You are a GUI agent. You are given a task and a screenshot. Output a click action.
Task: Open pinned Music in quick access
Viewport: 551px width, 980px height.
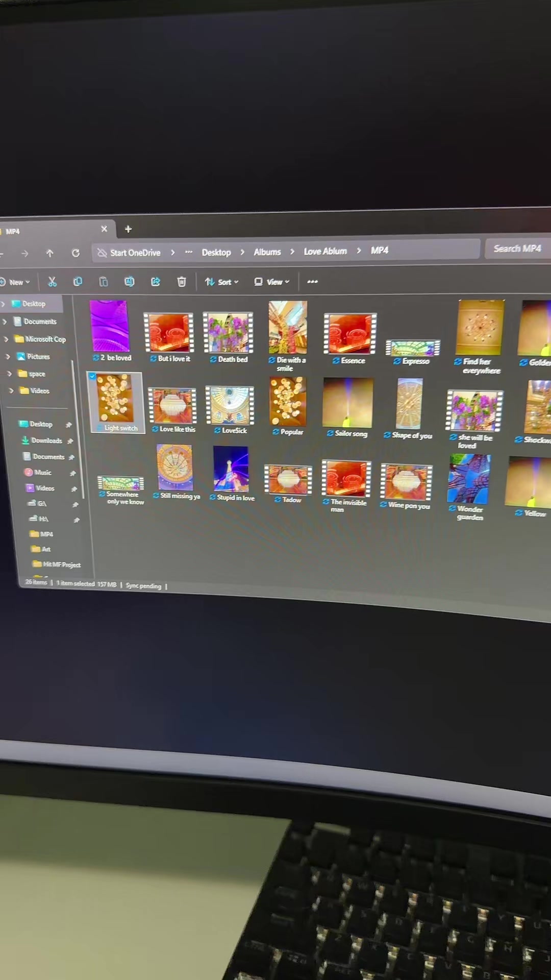43,473
